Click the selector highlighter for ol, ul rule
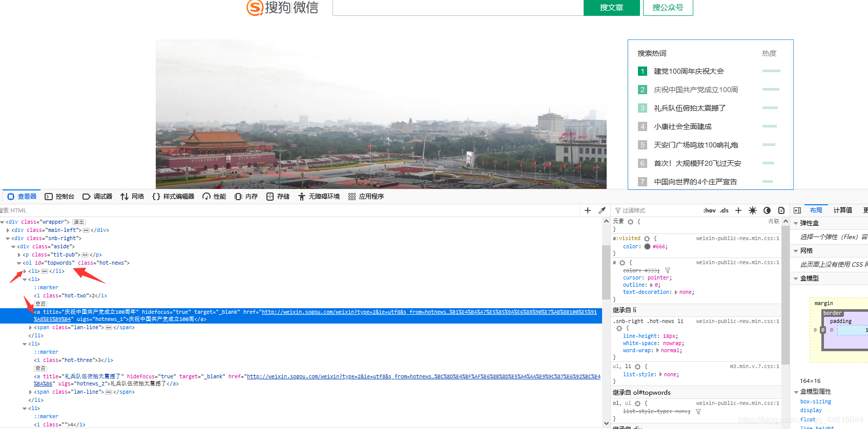Screen dimensions: 868x429 coord(638,403)
